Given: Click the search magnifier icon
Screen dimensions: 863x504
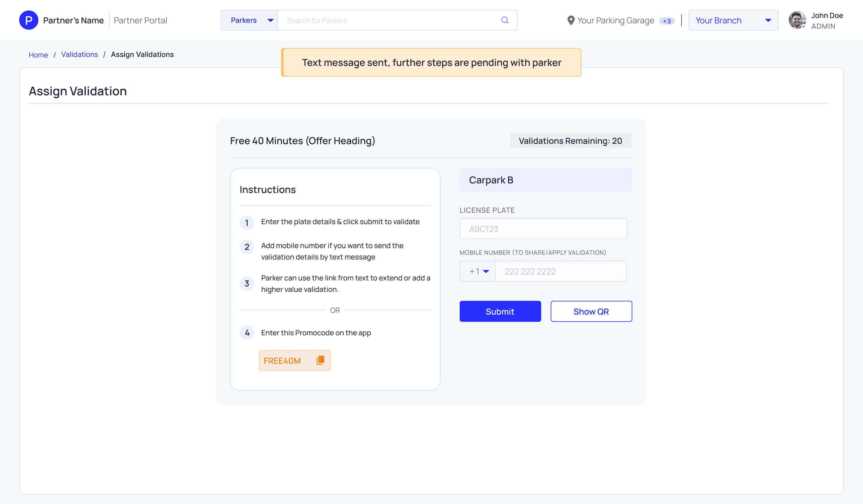Looking at the screenshot, I should (x=504, y=20).
